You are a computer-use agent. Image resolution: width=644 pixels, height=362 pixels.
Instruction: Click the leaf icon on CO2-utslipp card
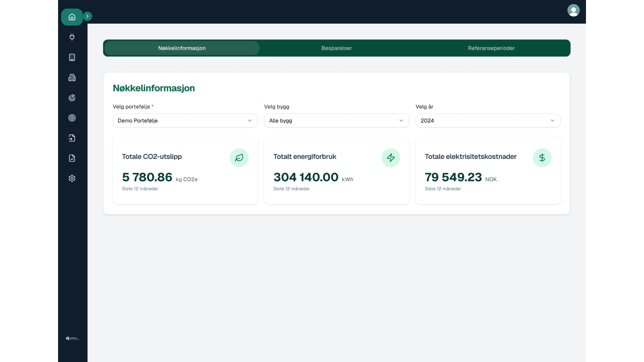(239, 158)
